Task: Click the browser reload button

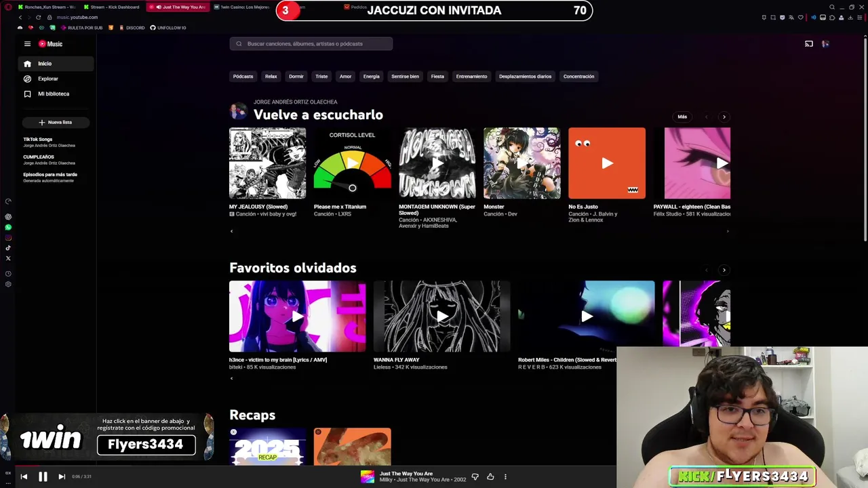Action: click(38, 17)
